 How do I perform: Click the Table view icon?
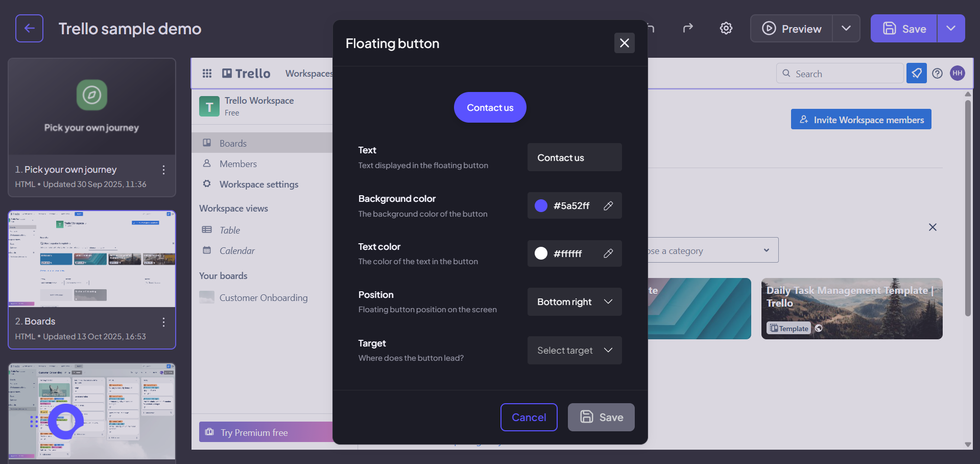click(207, 229)
